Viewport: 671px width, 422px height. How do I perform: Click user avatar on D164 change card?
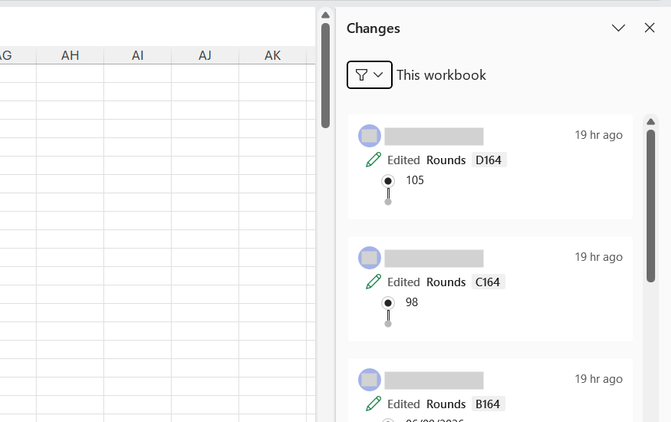pyautogui.click(x=370, y=136)
